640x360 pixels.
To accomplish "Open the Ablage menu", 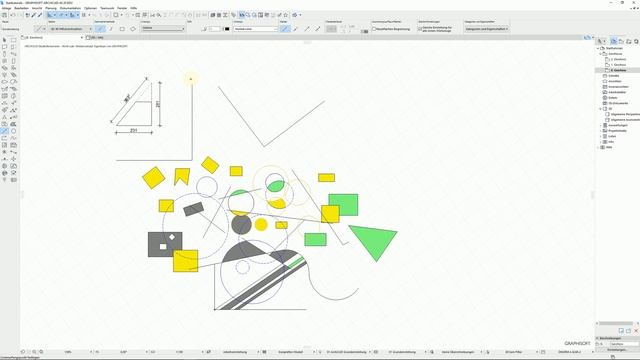I will click(7, 8).
